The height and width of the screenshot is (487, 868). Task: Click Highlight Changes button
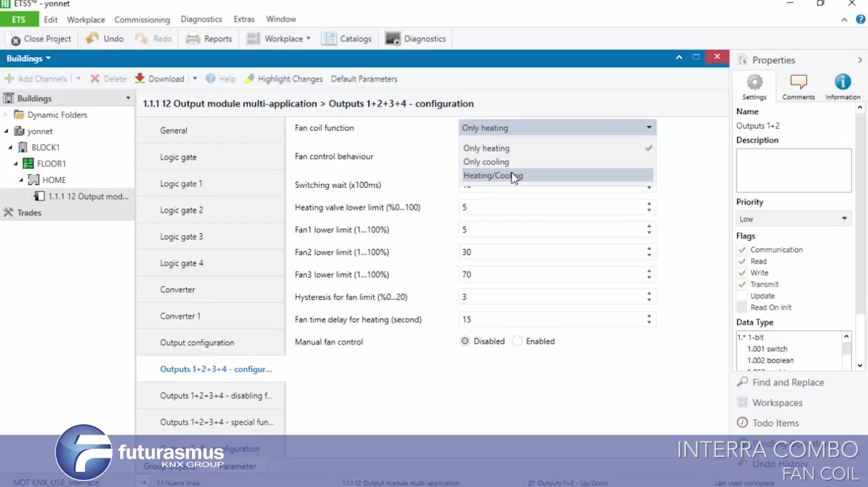pos(284,79)
